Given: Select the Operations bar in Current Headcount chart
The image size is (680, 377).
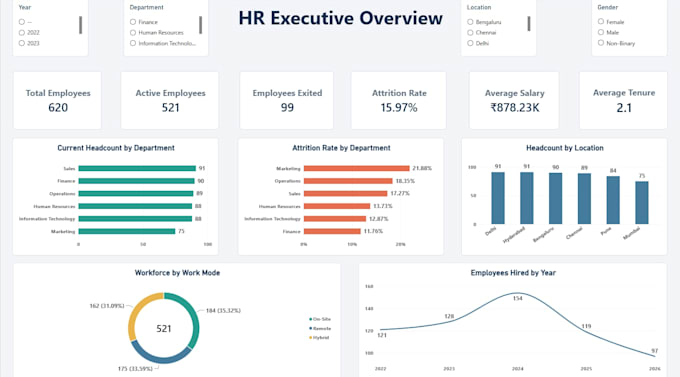Looking at the screenshot, I should click(x=136, y=193).
